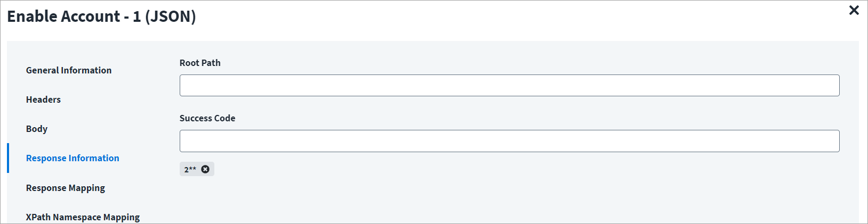Open the Response Mapping section
This screenshot has width=868, height=224.
(66, 188)
